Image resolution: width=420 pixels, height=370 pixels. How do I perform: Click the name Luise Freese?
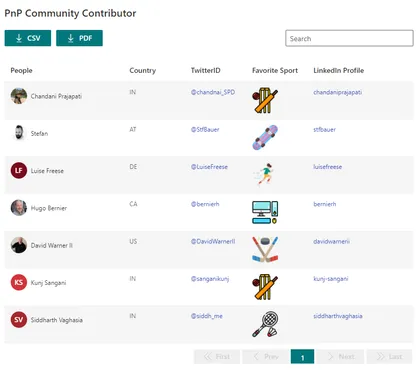(47, 171)
